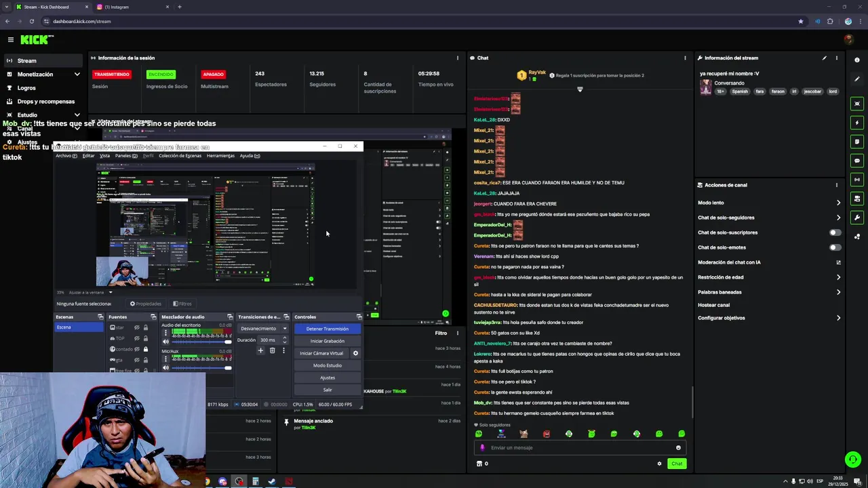The width and height of the screenshot is (868, 488).
Task: Open virtual camera settings gear in OBS
Action: coord(355,353)
